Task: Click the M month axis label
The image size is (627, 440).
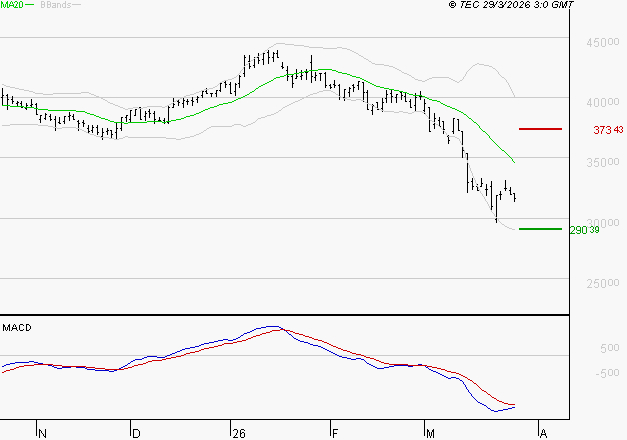Action: tap(430, 433)
